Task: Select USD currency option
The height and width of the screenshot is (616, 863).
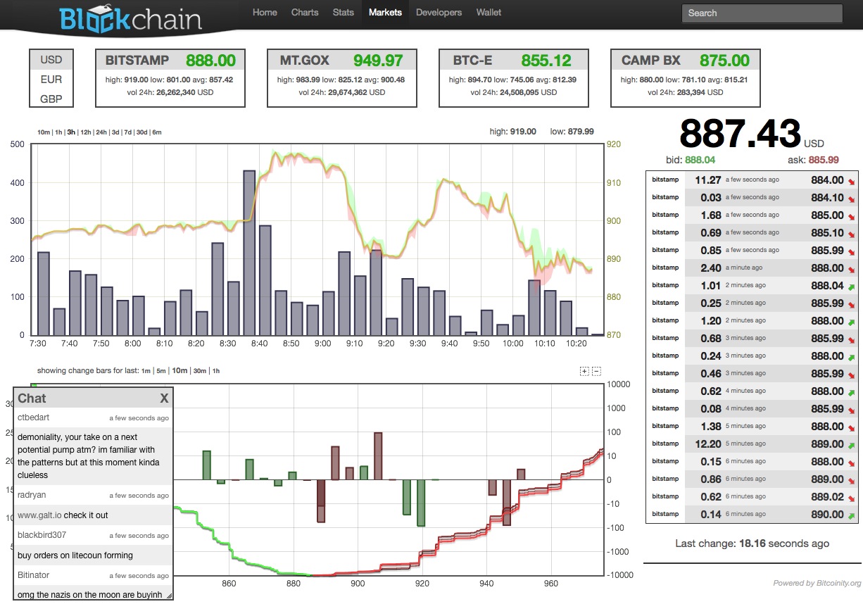Action: tap(51, 60)
